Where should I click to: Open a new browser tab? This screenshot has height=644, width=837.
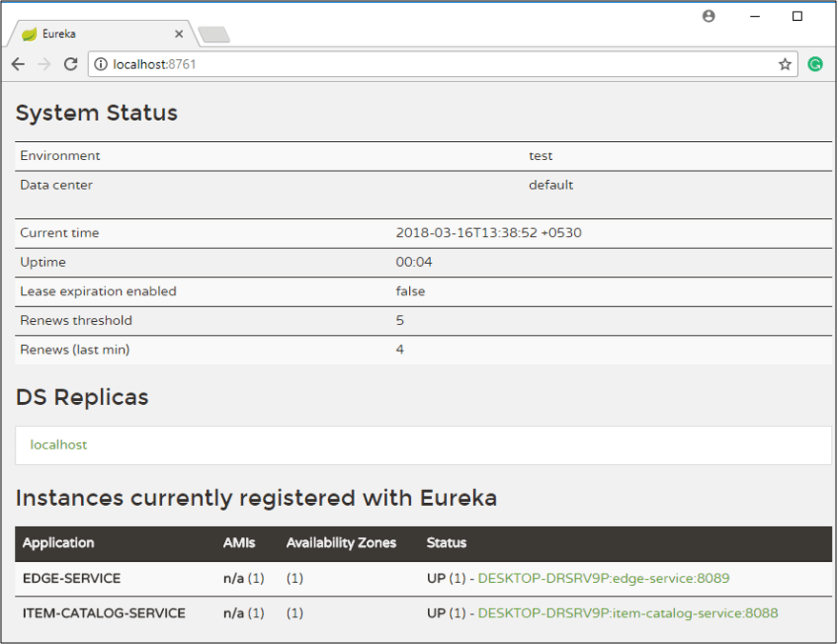[214, 34]
